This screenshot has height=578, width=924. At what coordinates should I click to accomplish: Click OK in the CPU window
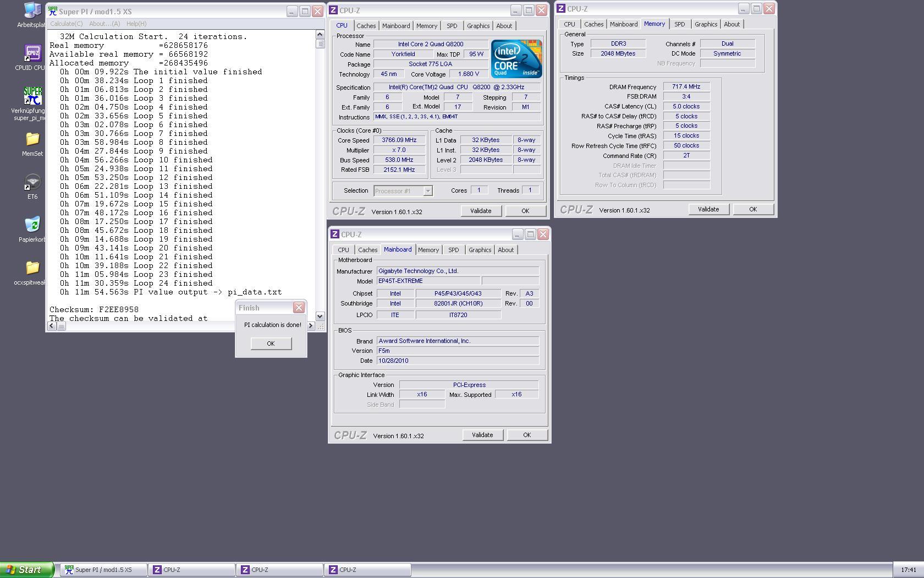click(525, 211)
